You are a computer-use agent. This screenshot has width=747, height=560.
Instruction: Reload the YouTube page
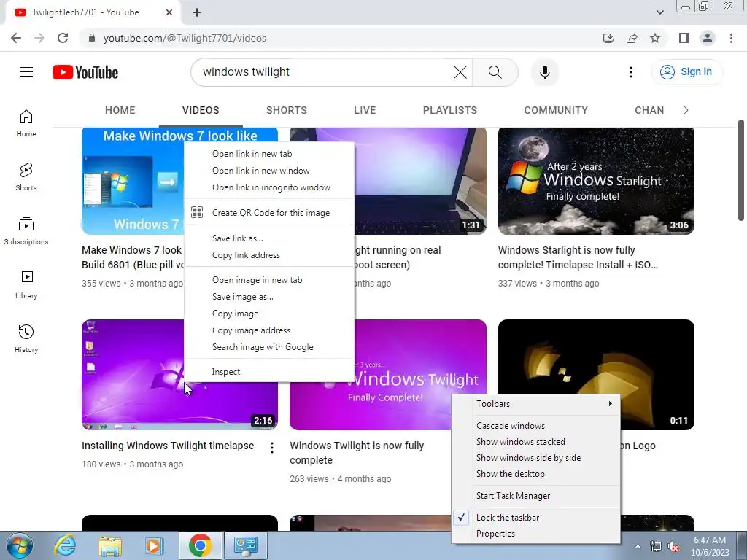(63, 38)
